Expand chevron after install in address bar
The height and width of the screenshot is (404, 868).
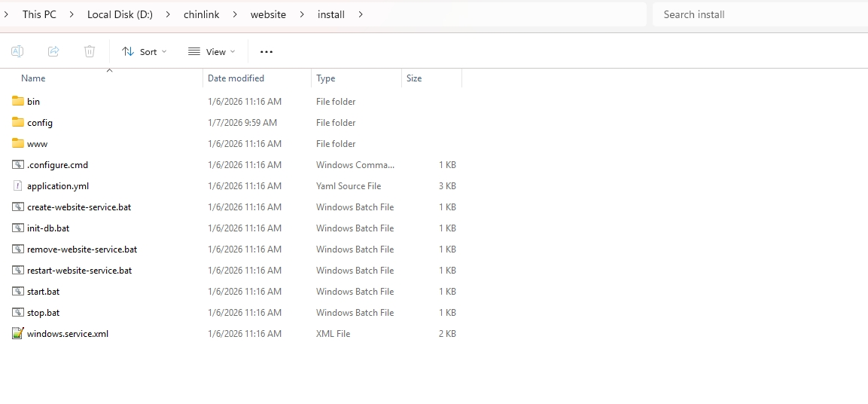[x=361, y=14]
